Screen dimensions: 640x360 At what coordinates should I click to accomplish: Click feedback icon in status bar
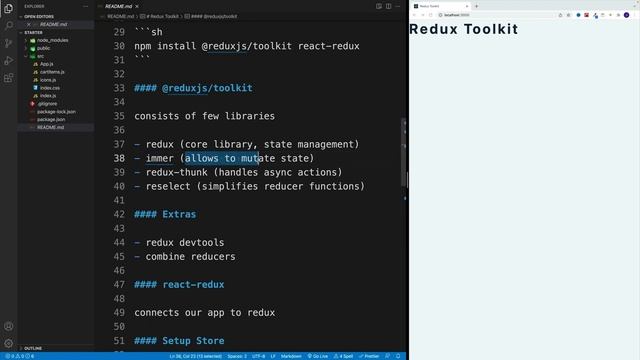pyautogui.click(x=387, y=356)
